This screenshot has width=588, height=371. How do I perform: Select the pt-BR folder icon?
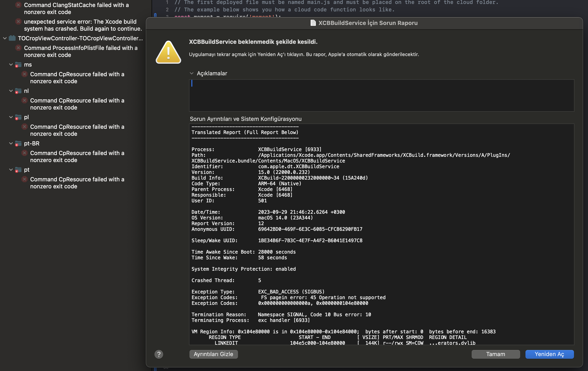(18, 143)
